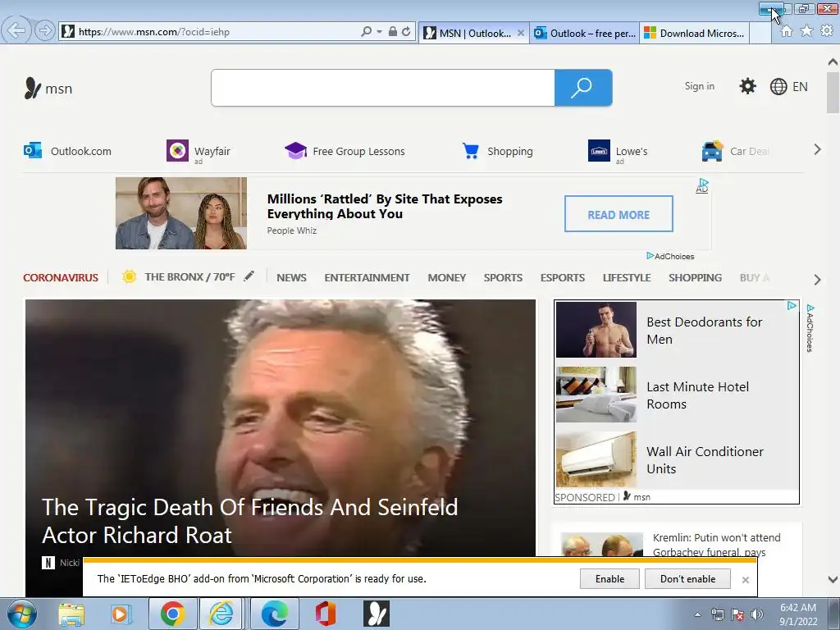Open the search magnifier in address bar

(x=366, y=32)
